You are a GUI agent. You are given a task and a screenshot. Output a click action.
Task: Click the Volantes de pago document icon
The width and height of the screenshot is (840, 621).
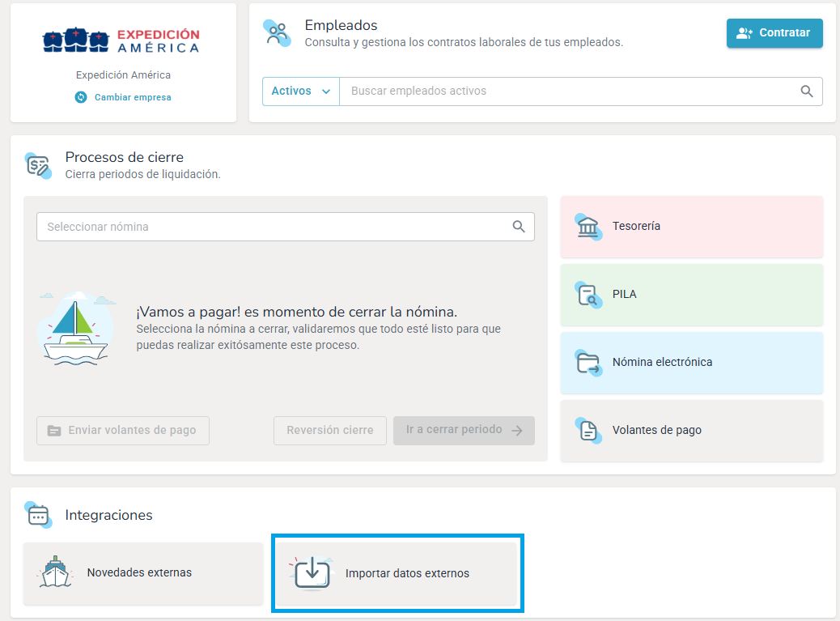(588, 430)
